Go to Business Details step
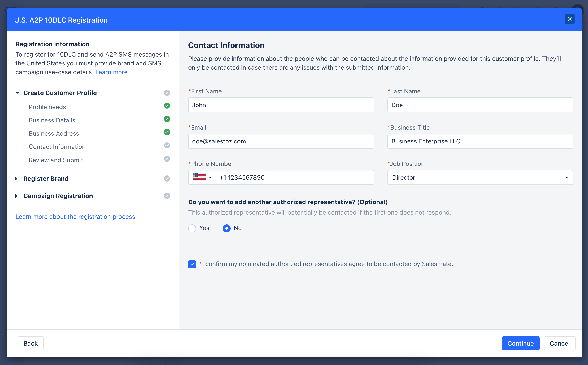The width and height of the screenshot is (588, 365). tap(52, 120)
